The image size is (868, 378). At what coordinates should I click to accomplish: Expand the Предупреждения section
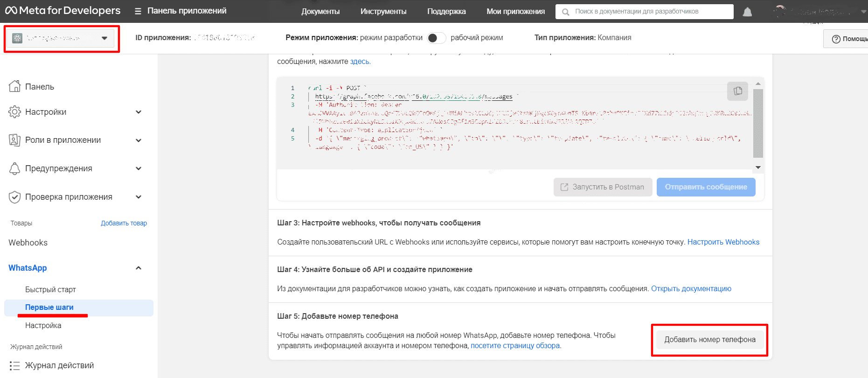[139, 168]
